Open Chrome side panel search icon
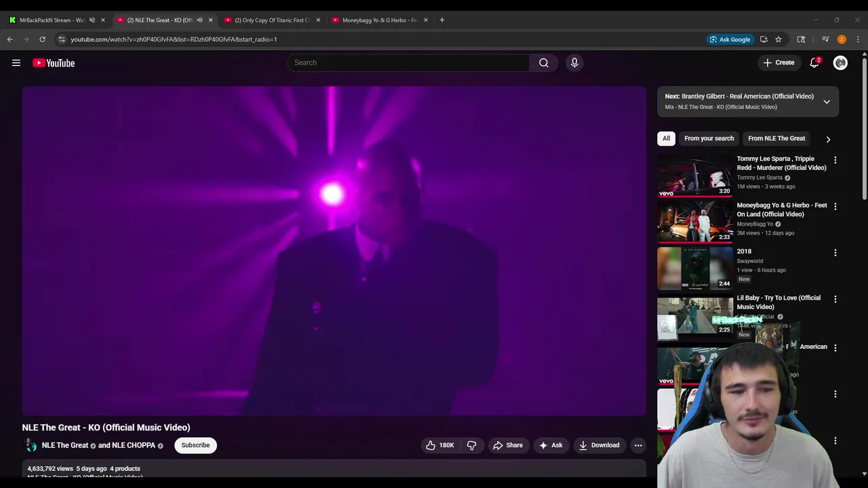Image resolution: width=868 pixels, height=488 pixels. click(801, 39)
